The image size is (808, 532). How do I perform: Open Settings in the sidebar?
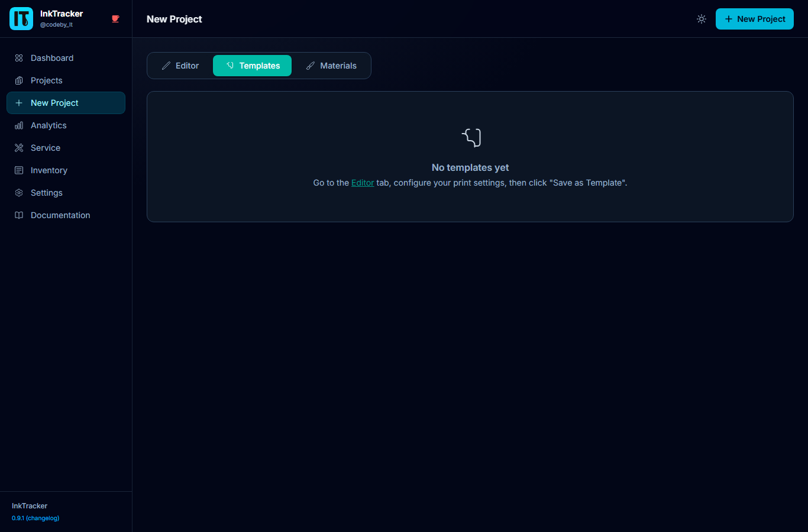pos(66,193)
